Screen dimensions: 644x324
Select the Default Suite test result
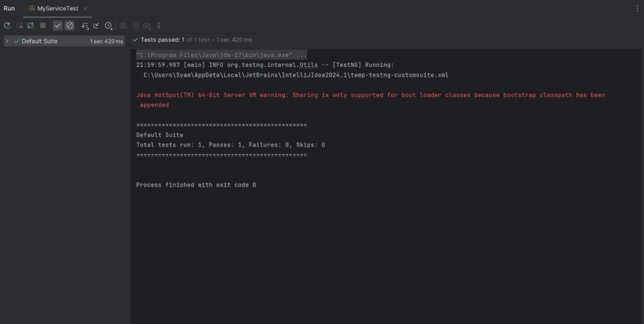(40, 42)
